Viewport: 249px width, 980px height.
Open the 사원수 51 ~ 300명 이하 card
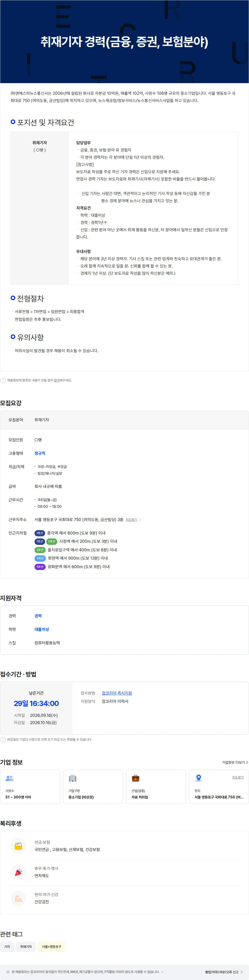tap(30, 786)
